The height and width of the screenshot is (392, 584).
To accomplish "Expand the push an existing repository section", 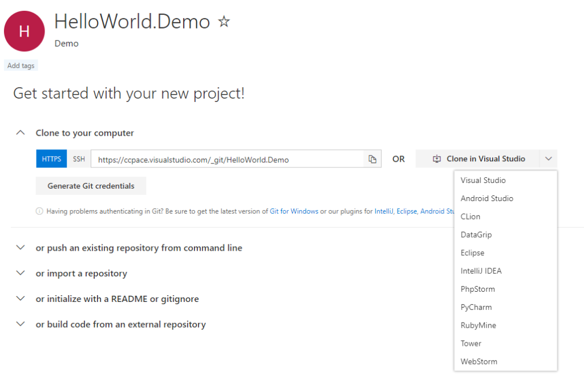I will 21,247.
